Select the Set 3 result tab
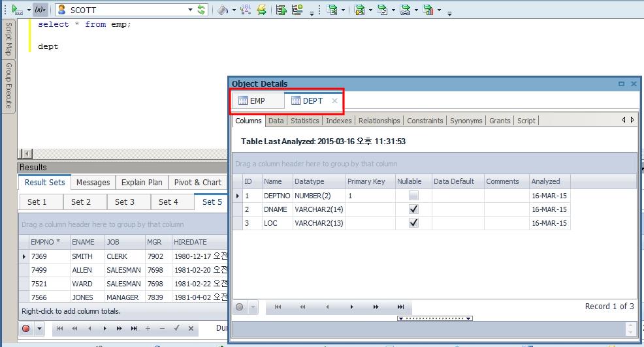 [125, 202]
